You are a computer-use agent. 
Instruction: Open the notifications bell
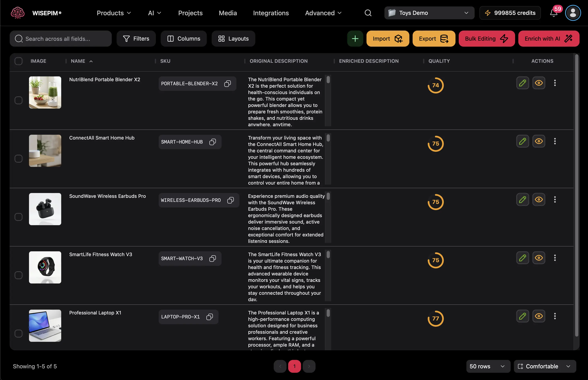point(553,13)
